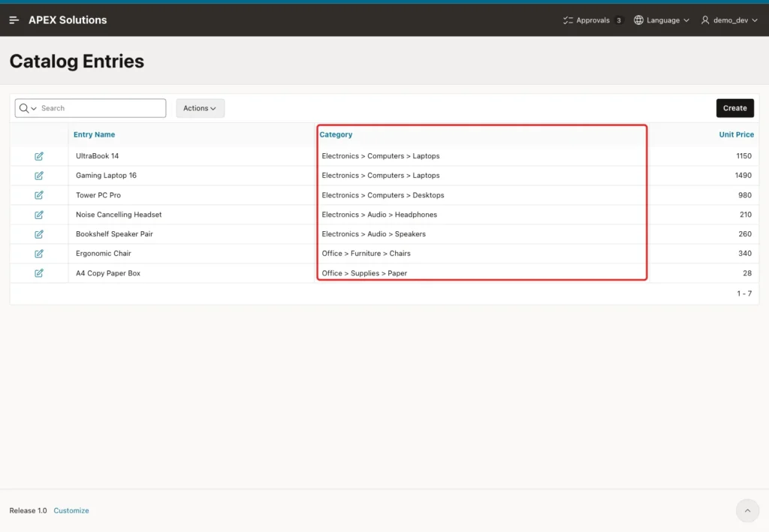Go to APEX Solutions home title

[68, 20]
